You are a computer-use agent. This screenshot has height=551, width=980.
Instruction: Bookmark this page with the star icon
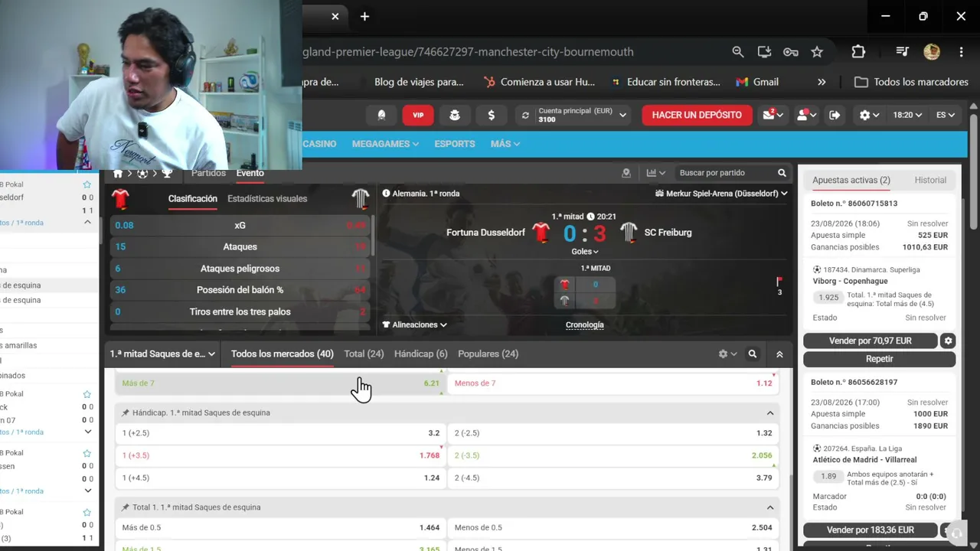coord(817,52)
